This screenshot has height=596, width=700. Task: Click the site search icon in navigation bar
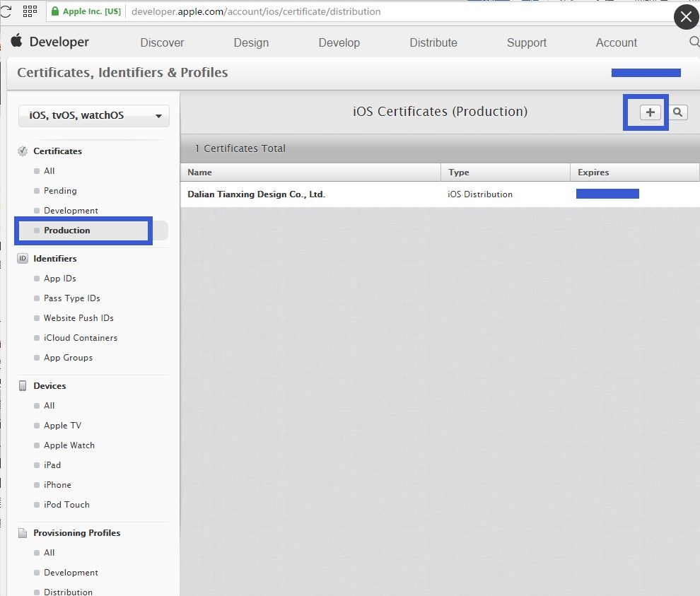694,42
